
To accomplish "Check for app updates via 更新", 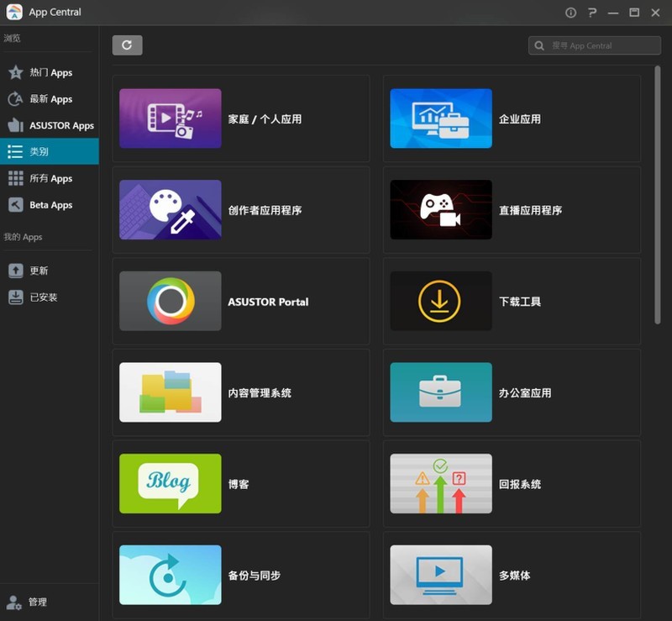I will tap(39, 270).
